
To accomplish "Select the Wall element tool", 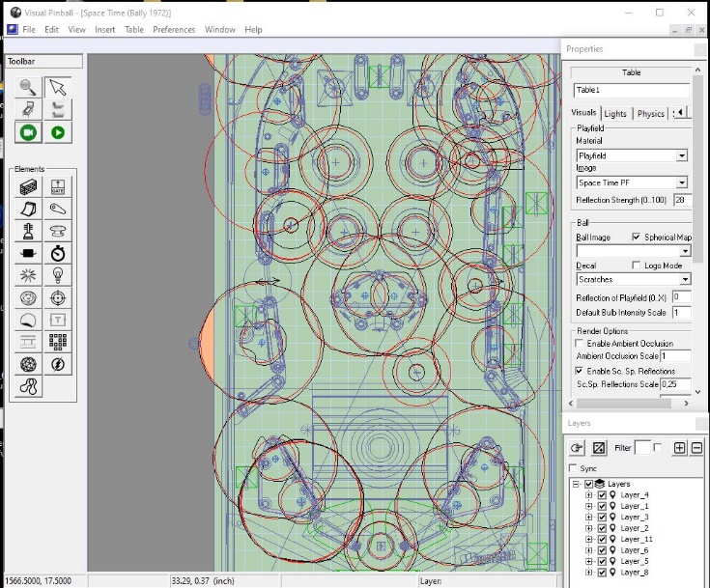I will pyautogui.click(x=28, y=186).
